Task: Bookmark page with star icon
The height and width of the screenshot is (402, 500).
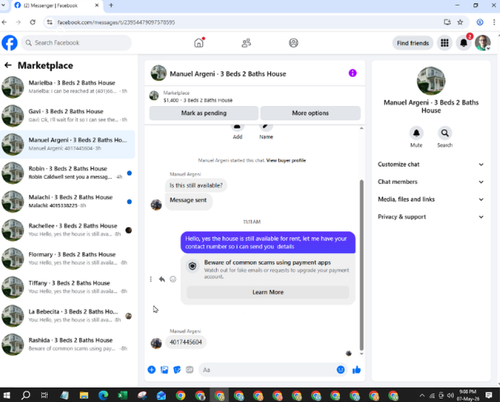Action: 460,22
